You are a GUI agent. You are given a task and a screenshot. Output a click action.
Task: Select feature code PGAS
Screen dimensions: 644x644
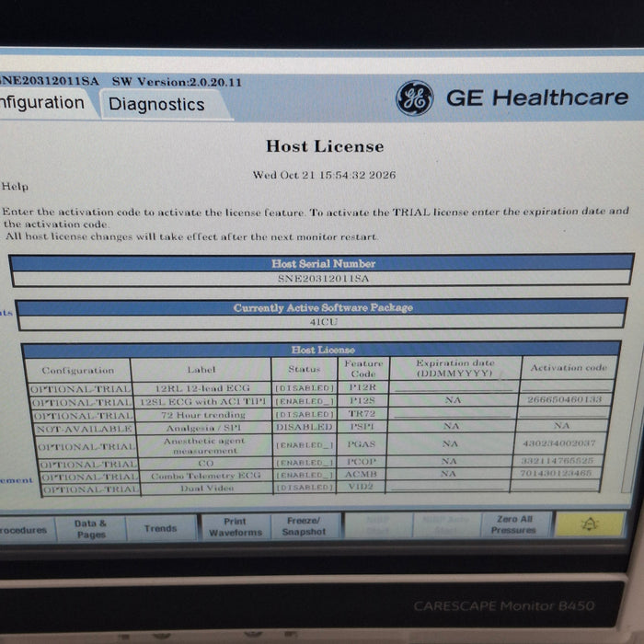click(x=361, y=444)
